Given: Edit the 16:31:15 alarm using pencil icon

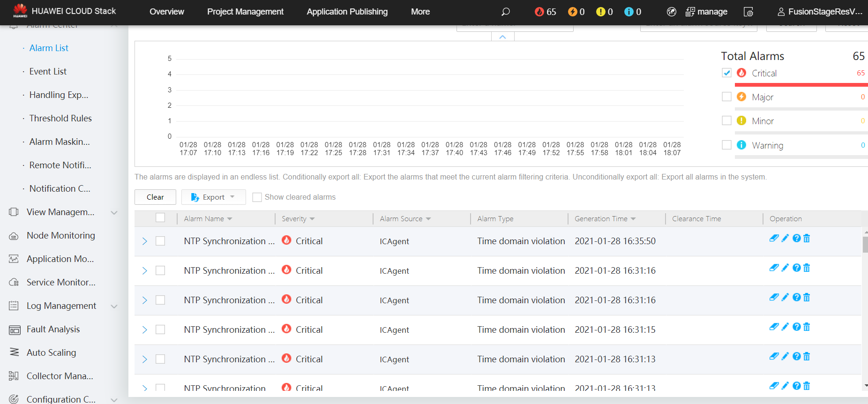Looking at the screenshot, I should [785, 327].
